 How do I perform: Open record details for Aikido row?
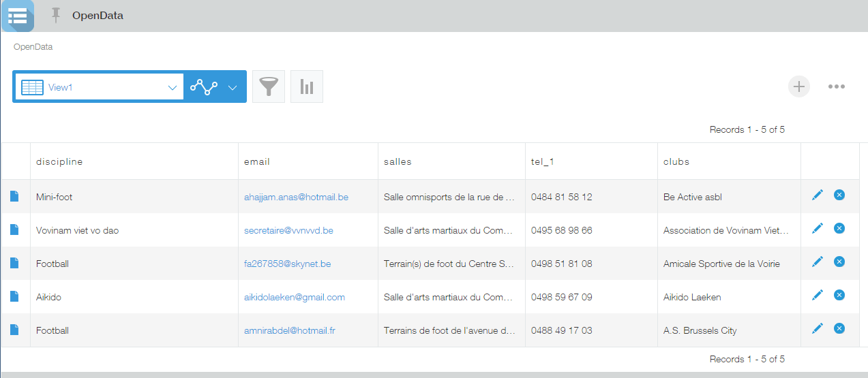pos(14,296)
